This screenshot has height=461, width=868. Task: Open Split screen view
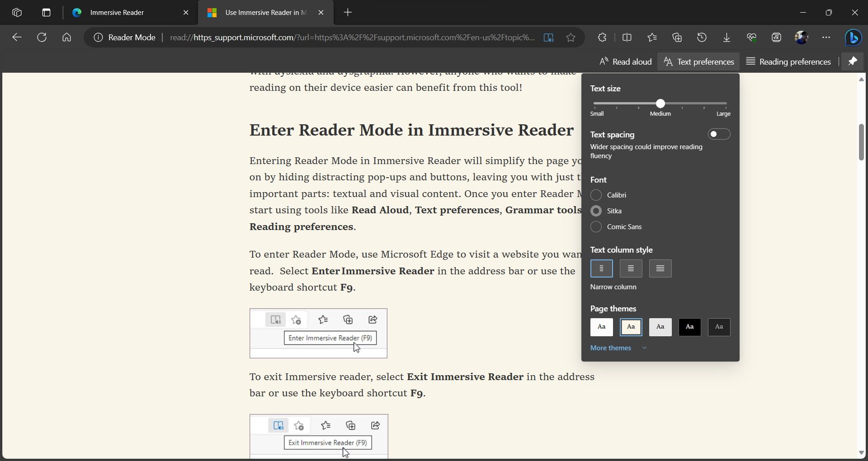pos(627,38)
